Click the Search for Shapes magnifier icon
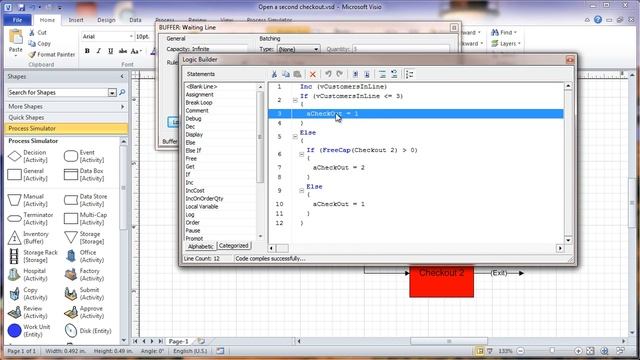The height and width of the screenshot is (360, 640). (122, 93)
